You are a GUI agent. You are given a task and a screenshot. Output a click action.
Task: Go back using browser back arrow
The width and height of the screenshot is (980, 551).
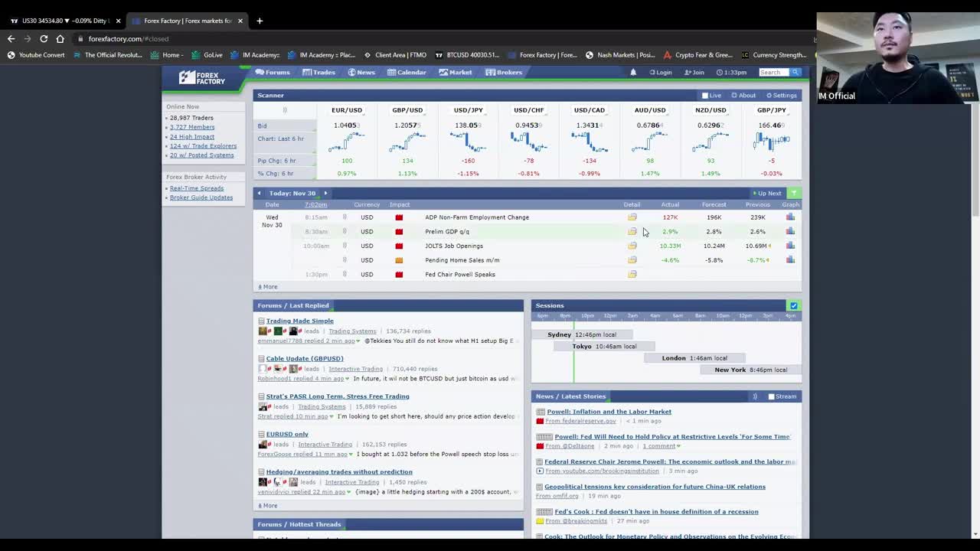point(11,38)
